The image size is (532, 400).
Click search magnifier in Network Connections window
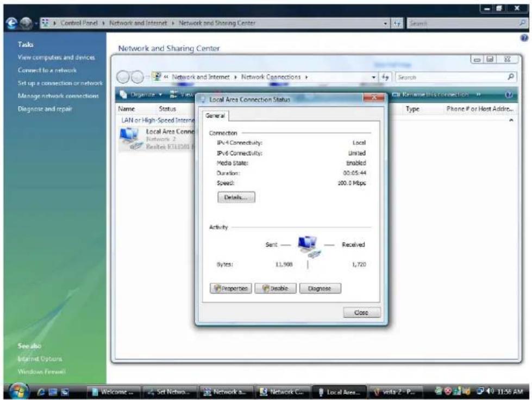point(510,77)
